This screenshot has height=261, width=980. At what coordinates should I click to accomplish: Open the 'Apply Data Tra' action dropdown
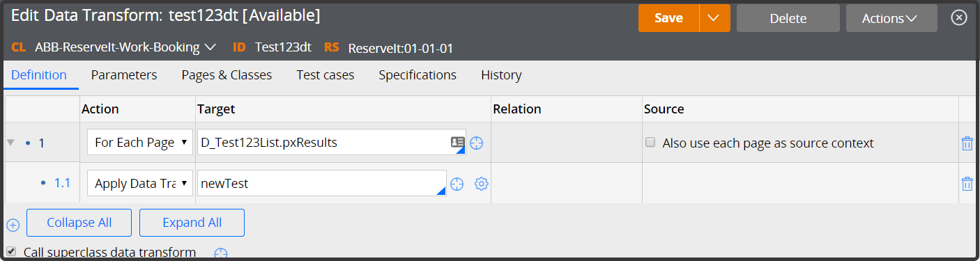click(x=140, y=184)
